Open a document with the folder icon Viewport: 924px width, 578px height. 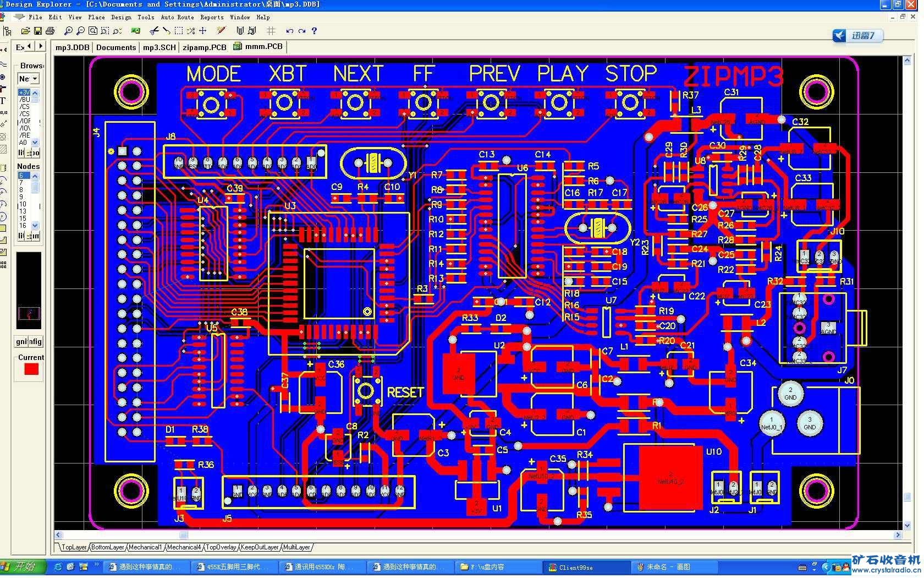[x=25, y=31]
